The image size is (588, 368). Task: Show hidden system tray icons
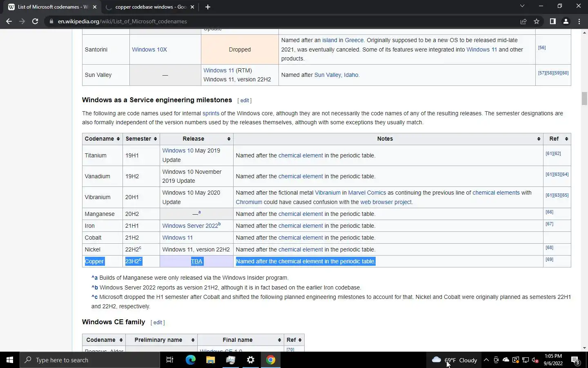(486, 360)
